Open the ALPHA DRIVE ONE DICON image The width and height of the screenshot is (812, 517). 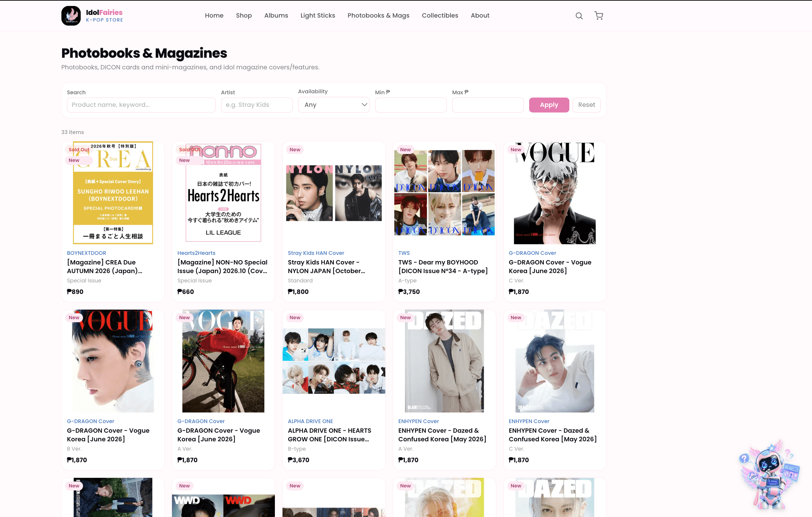(334, 361)
